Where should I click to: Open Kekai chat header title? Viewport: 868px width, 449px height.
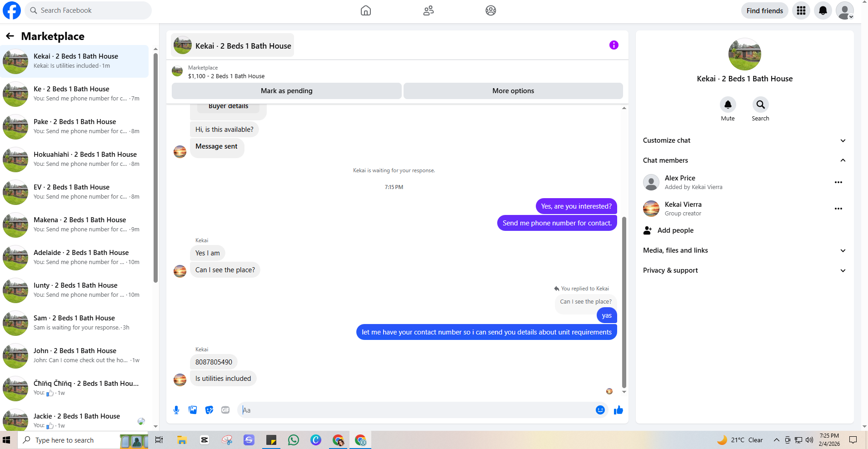tap(233, 45)
